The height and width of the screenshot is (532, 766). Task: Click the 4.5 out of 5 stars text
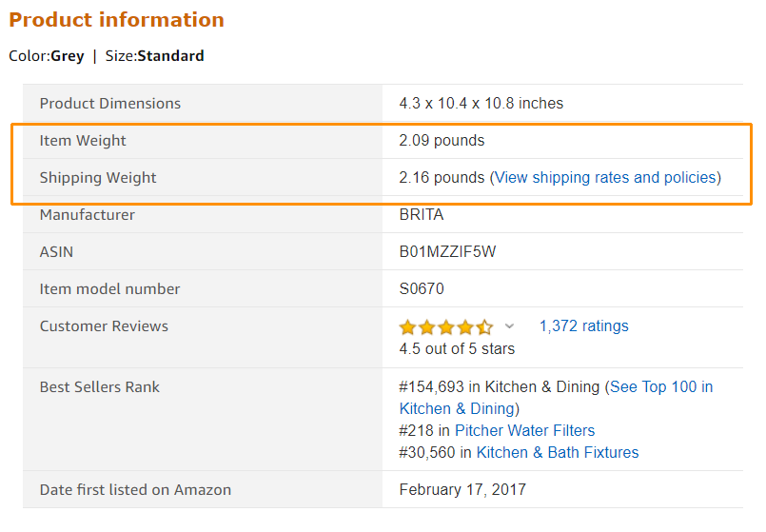(457, 349)
